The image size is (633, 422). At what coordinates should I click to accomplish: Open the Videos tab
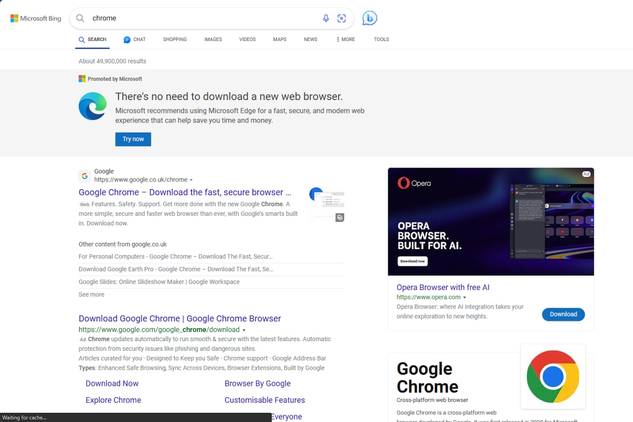pos(247,40)
